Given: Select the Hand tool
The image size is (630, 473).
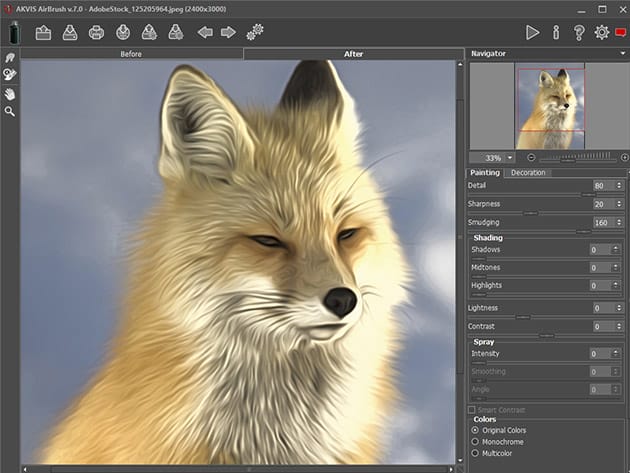Looking at the screenshot, I should coord(10,93).
